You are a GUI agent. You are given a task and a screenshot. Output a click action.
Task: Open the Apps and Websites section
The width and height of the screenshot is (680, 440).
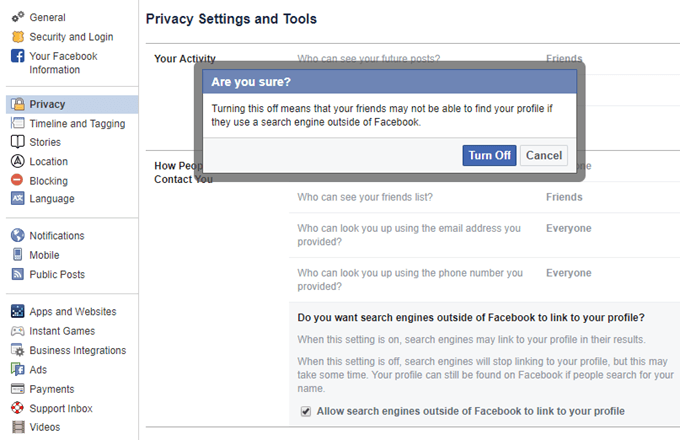click(72, 312)
